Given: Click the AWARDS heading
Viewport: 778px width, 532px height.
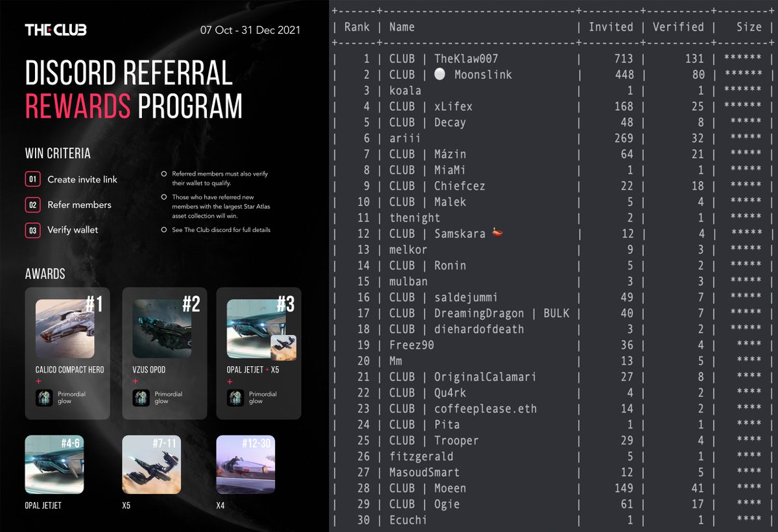Looking at the screenshot, I should 47,274.
